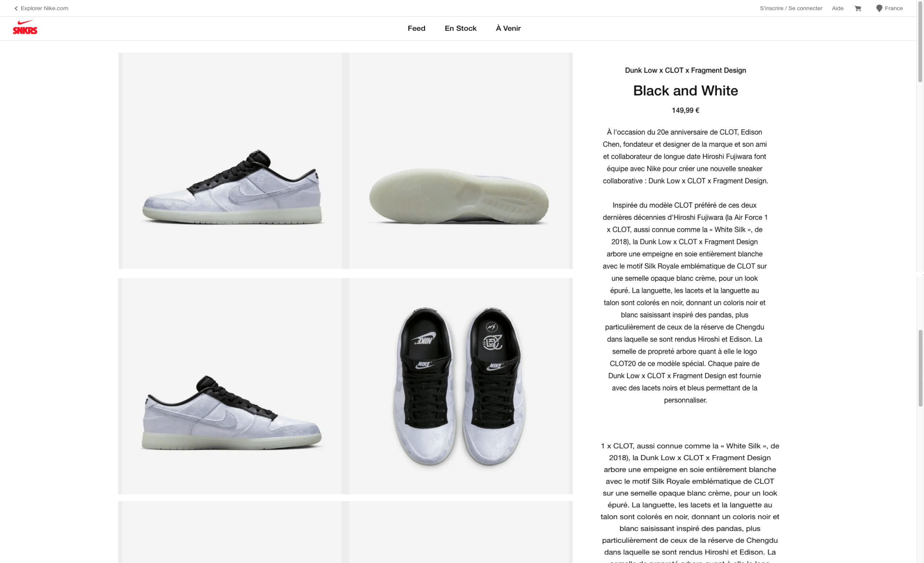Screen dimensions: 924x563
Task: Open the Feed tab
Action: coord(416,28)
